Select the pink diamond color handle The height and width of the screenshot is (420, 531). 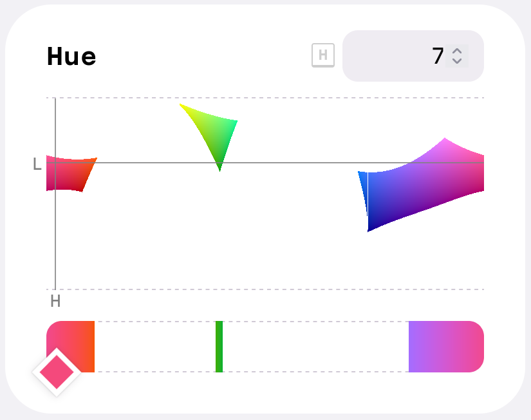(x=57, y=371)
